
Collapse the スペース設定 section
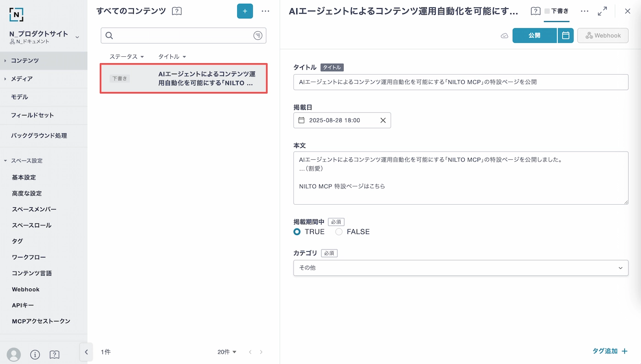point(5,161)
